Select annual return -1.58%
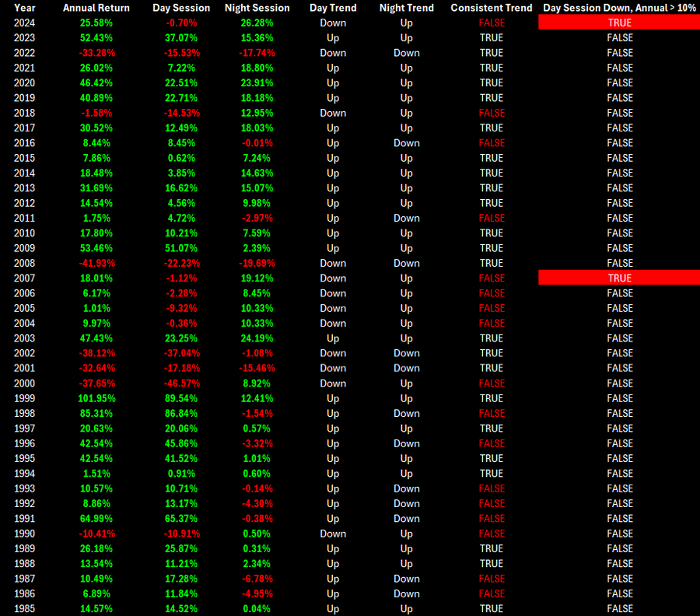The width and height of the screenshot is (700, 616). (96, 113)
